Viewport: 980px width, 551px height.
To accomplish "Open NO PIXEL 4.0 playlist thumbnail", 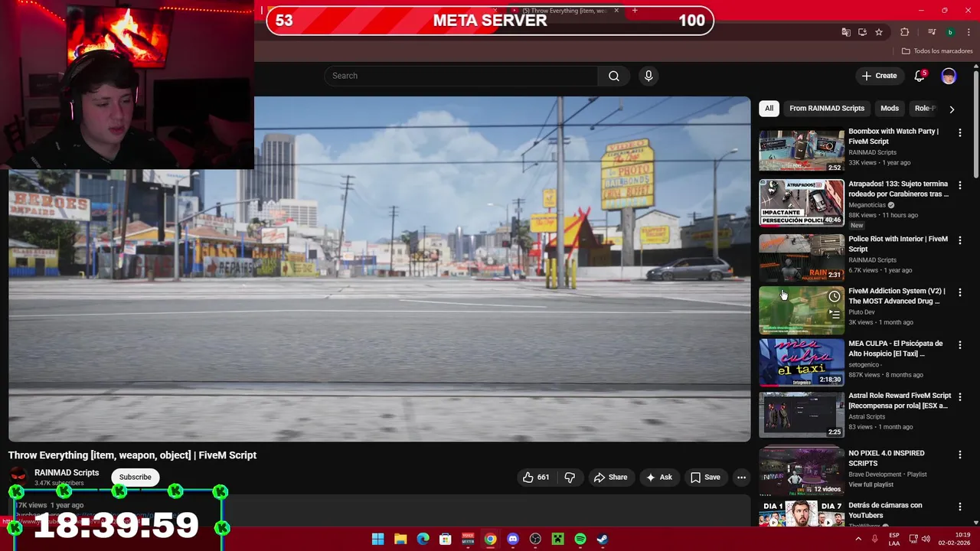I will (802, 472).
